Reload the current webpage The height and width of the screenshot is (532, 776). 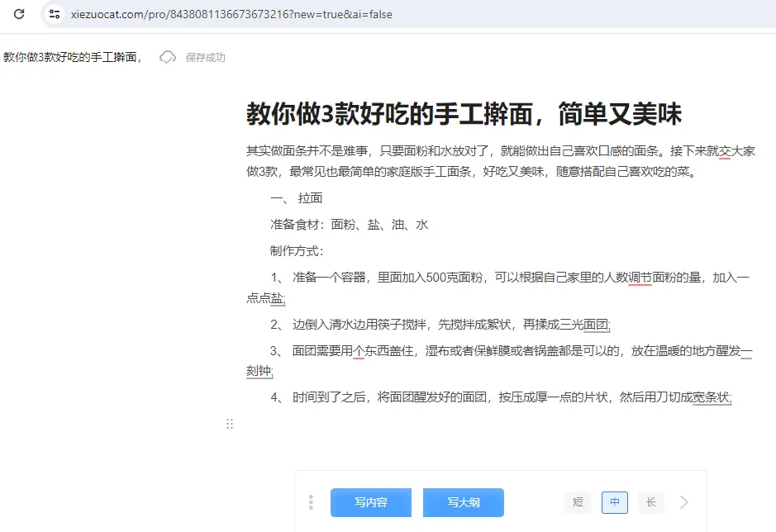click(x=18, y=14)
